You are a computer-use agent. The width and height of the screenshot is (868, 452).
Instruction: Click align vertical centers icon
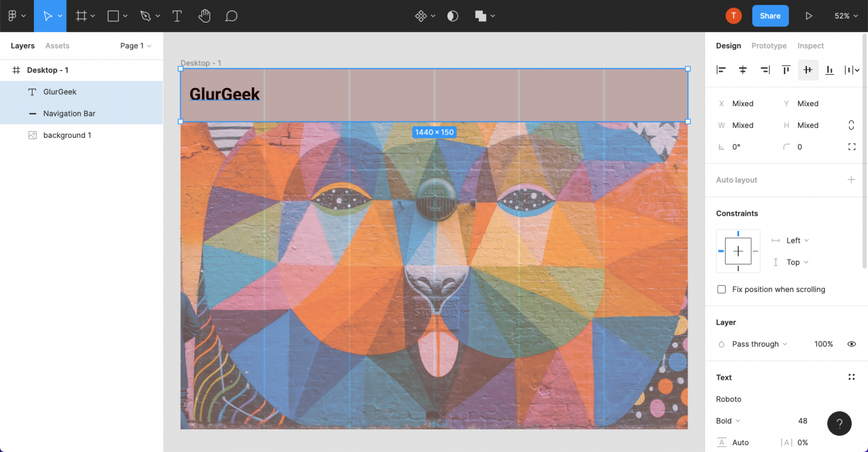[808, 70]
